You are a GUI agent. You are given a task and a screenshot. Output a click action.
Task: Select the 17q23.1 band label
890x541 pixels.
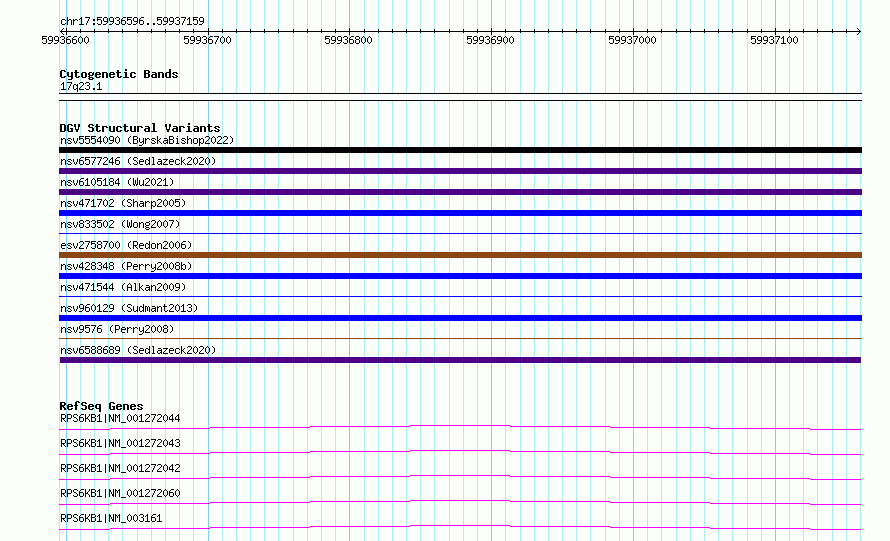[81, 86]
